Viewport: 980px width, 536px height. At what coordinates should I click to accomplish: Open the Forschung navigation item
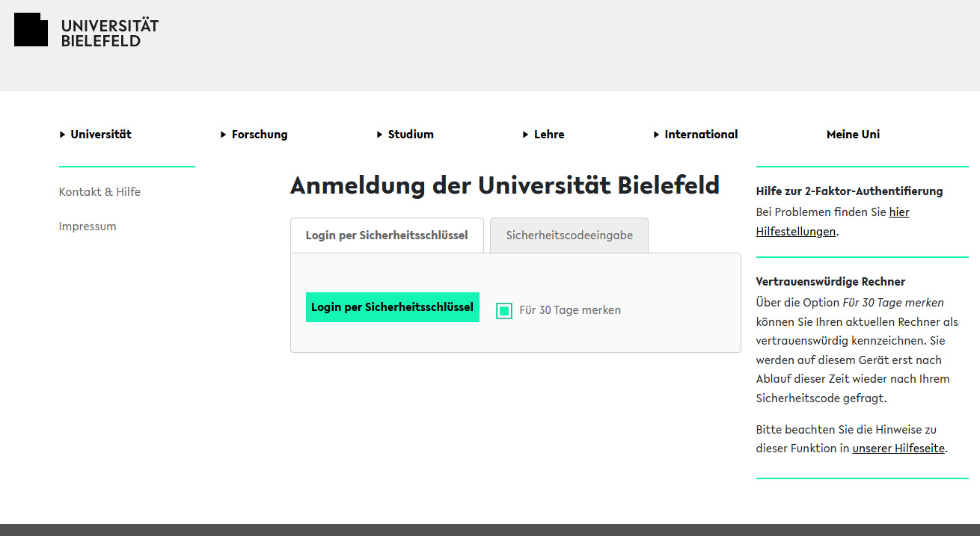click(260, 135)
